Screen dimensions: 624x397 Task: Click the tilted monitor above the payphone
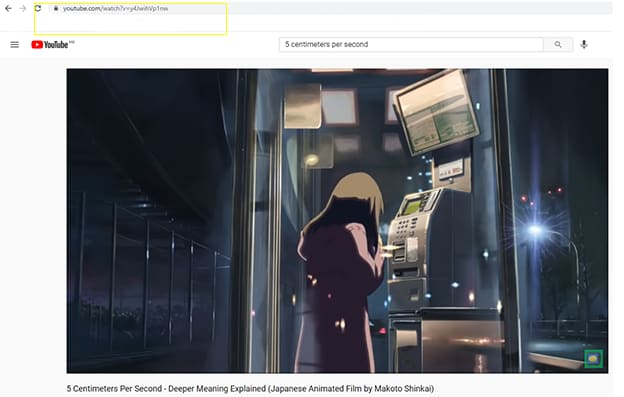click(x=438, y=112)
